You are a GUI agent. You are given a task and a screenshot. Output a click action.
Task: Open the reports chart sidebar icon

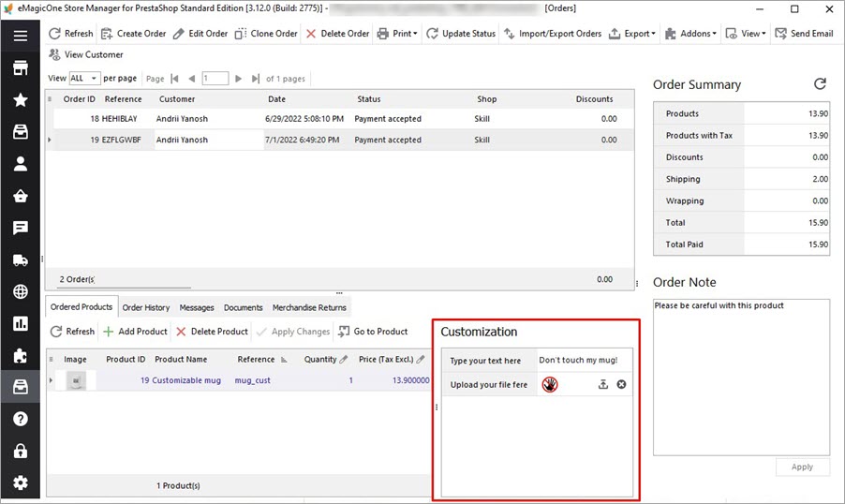[x=21, y=323]
